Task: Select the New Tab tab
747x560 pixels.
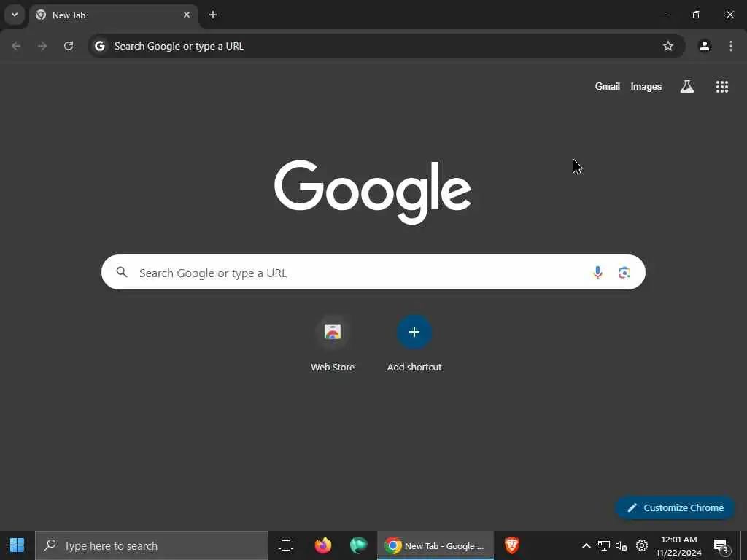Action: click(113, 15)
